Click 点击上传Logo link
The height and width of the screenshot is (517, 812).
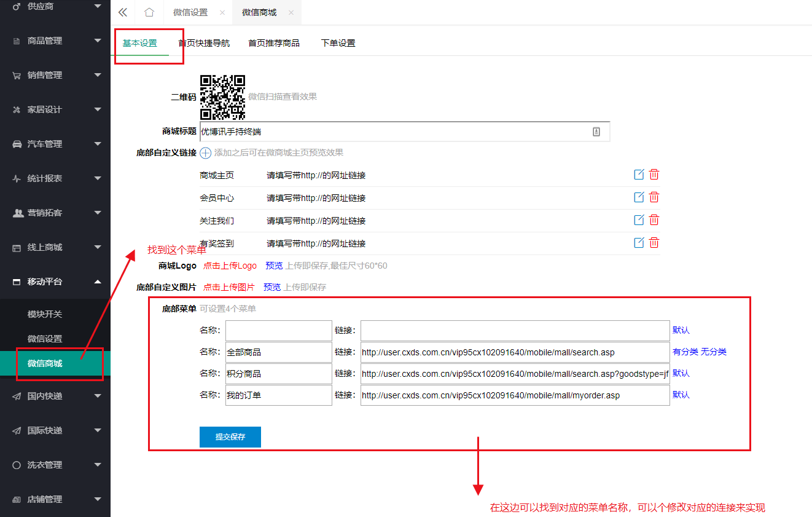pos(230,266)
